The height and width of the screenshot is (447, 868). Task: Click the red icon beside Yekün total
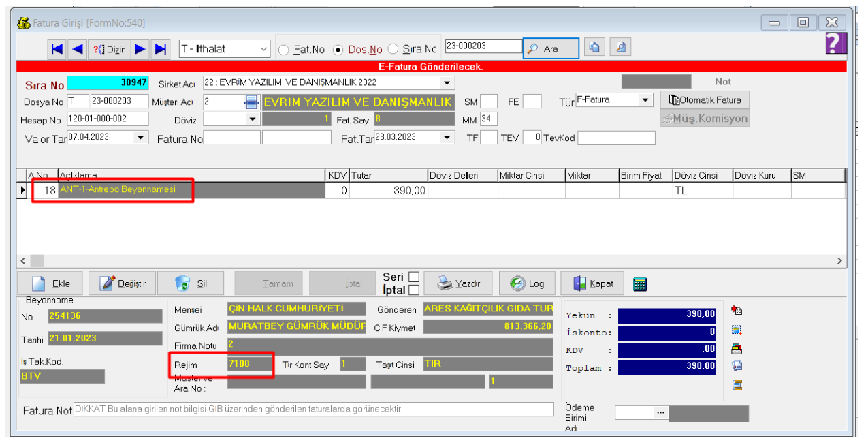pos(736,311)
